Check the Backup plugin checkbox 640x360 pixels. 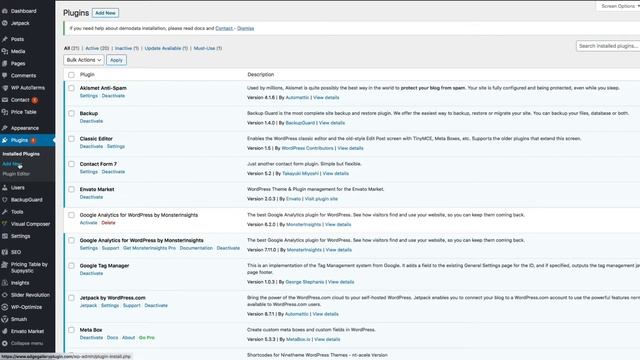[x=71, y=113]
